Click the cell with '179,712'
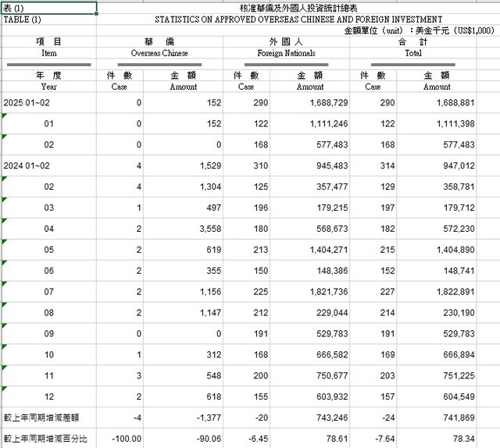This screenshot has height=448, width=500. click(437, 208)
